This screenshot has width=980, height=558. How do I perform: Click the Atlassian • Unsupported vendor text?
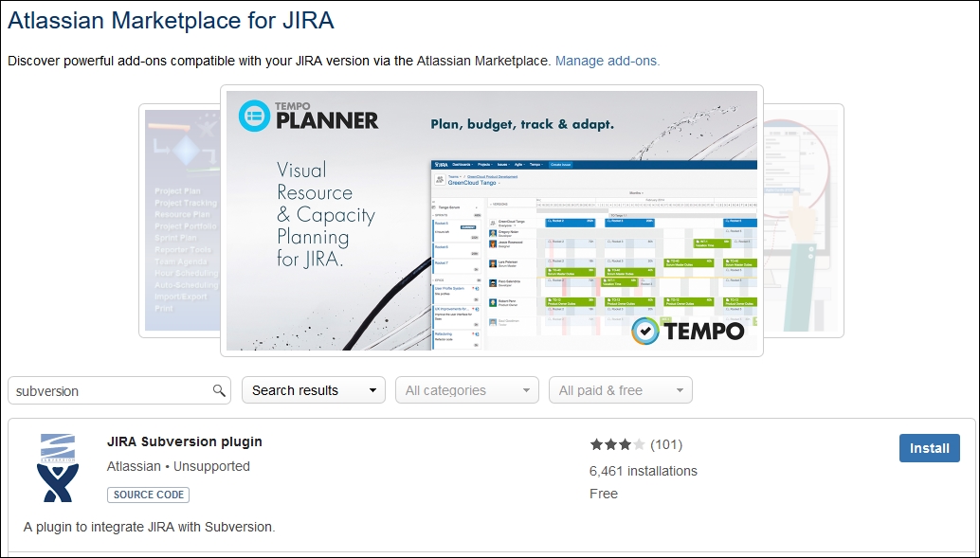pyautogui.click(x=178, y=466)
